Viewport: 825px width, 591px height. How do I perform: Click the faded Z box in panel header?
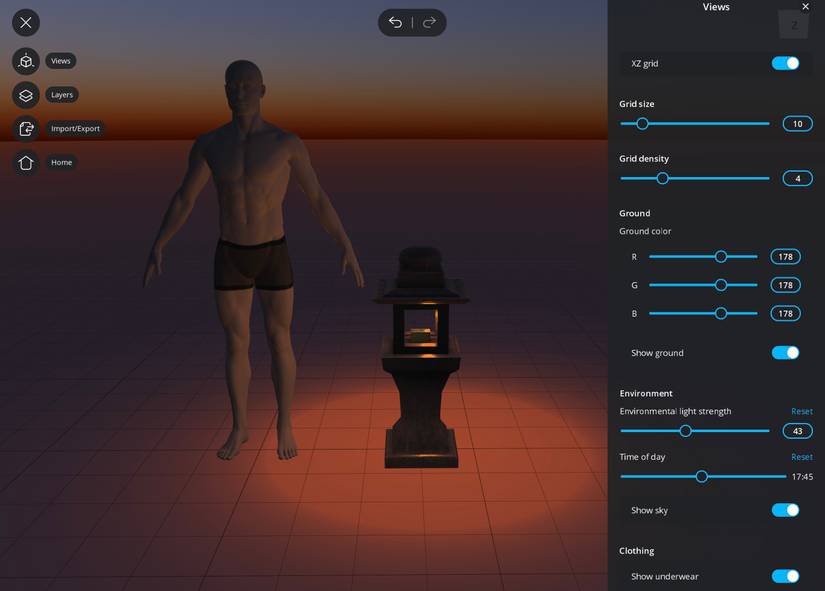[x=793, y=25]
